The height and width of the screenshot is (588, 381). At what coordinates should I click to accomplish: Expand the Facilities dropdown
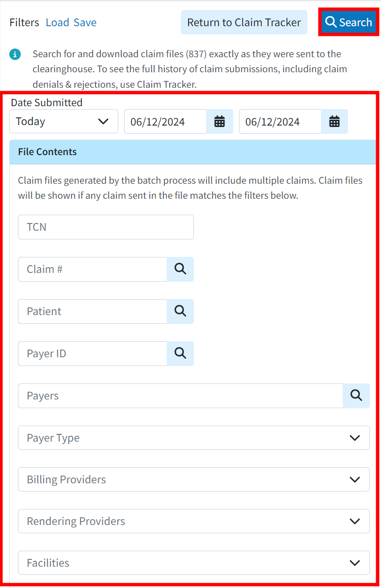(194, 563)
